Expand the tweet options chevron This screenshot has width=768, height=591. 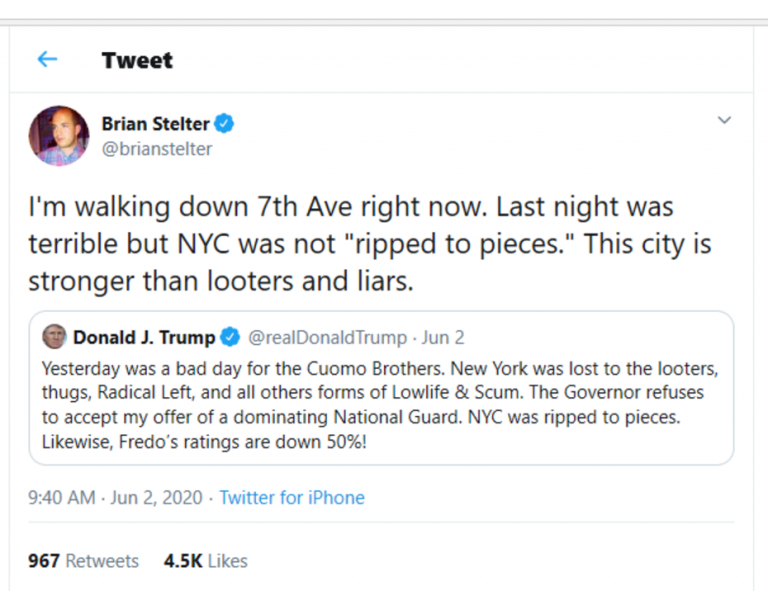(x=724, y=121)
